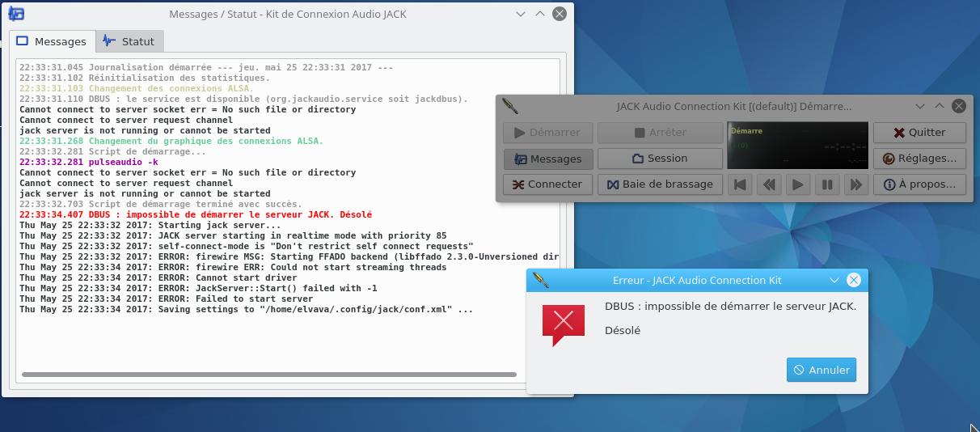Click the Annuler button in error dialog
Image resolution: width=980 pixels, height=432 pixels.
(x=822, y=370)
